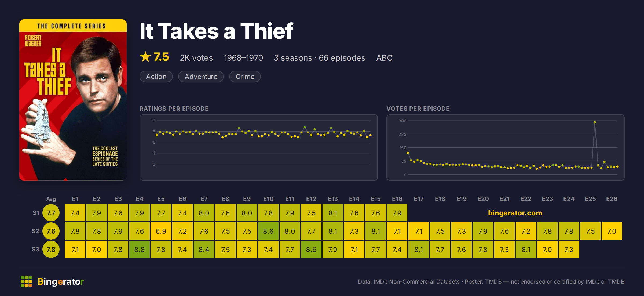The height and width of the screenshot is (296, 644).
Task: Select the Crime genre tag
Action: coord(245,77)
